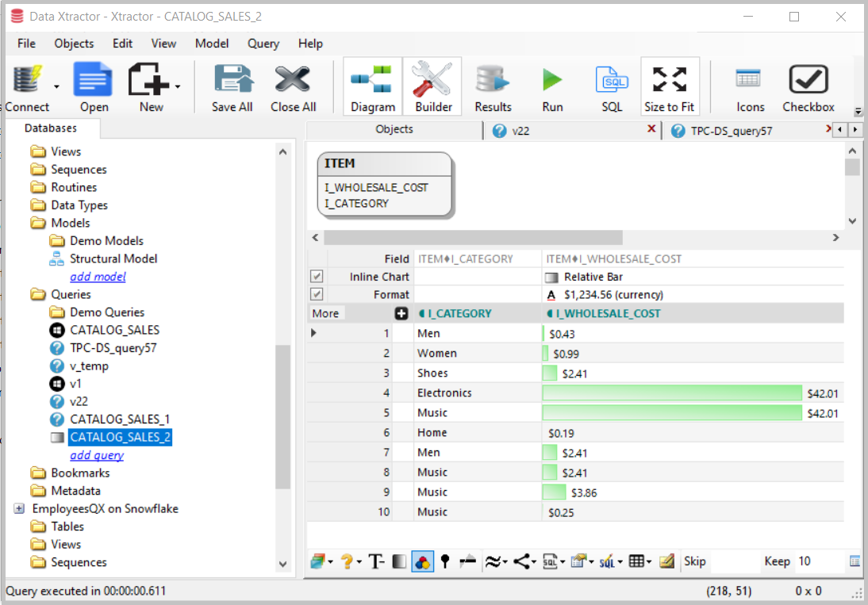Toggle the Format row checkbox
This screenshot has height=605, width=868.
coord(317,294)
